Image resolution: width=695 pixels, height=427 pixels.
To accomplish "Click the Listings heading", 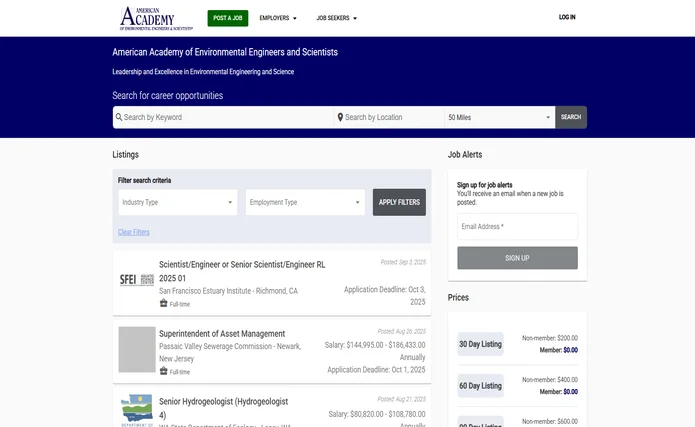I will coord(125,154).
